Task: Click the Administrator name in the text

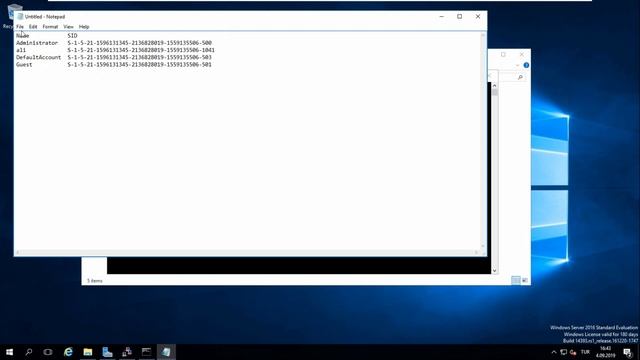Action: (x=37, y=43)
